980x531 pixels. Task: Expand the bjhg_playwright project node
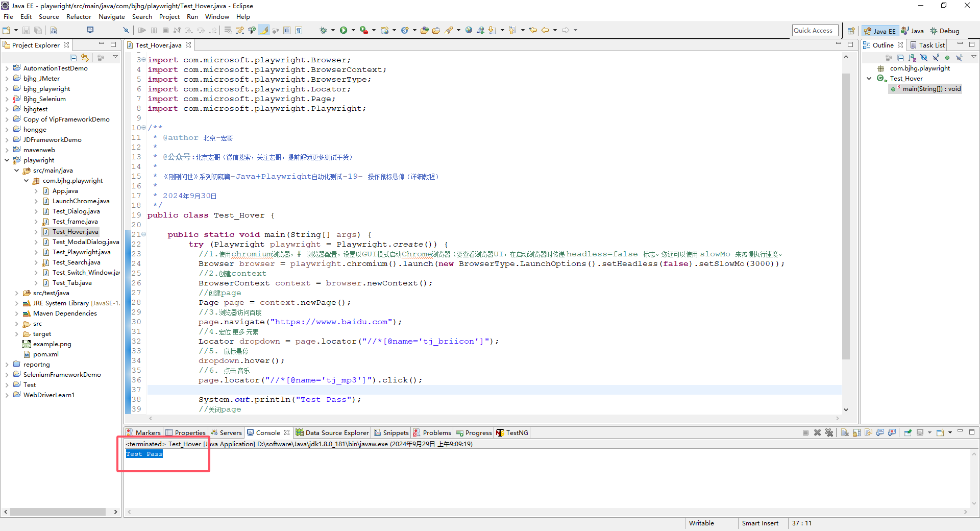point(7,89)
